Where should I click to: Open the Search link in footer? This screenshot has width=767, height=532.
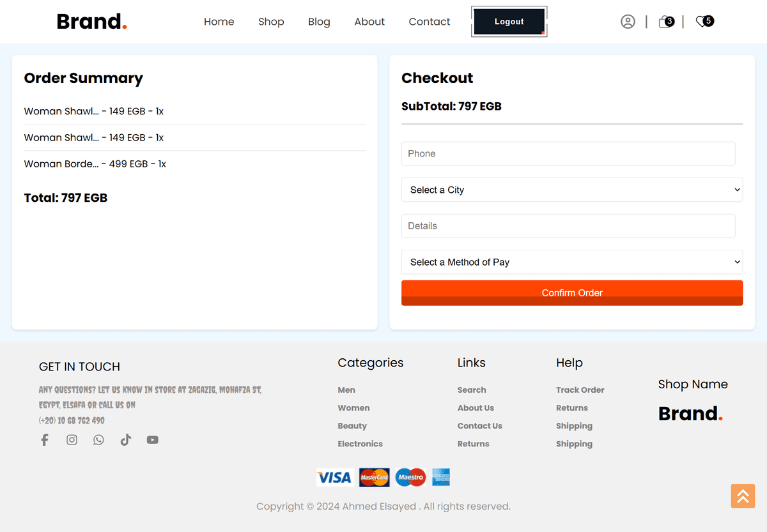point(472,390)
